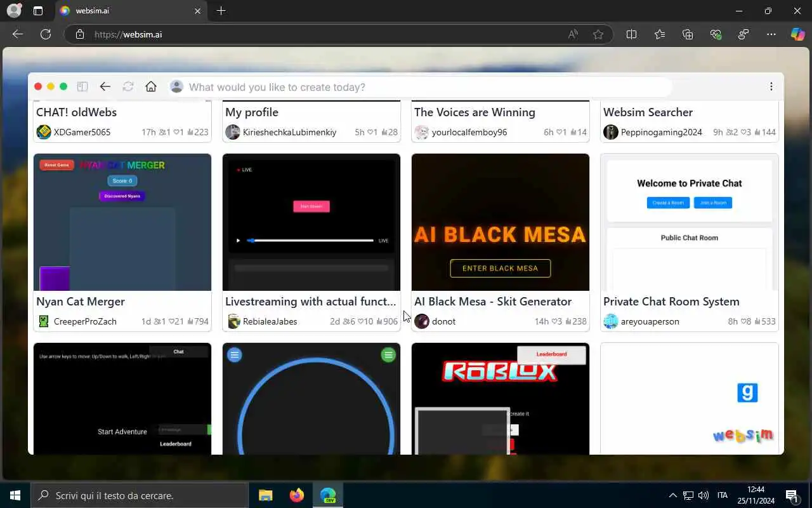Click 'Websim Searcher' title
The width and height of the screenshot is (812, 508).
[x=648, y=112]
